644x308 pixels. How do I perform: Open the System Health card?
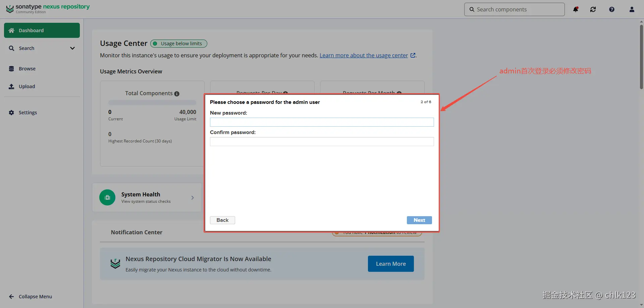tap(147, 197)
